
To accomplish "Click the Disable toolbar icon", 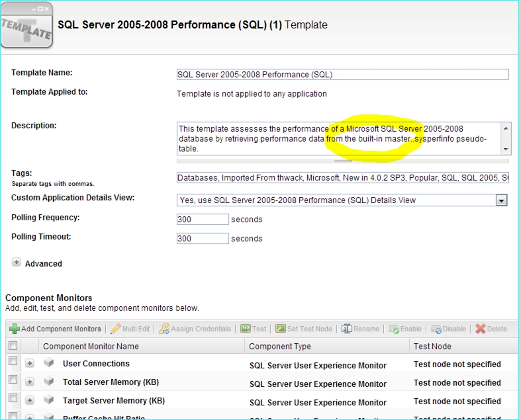I will coord(436,329).
